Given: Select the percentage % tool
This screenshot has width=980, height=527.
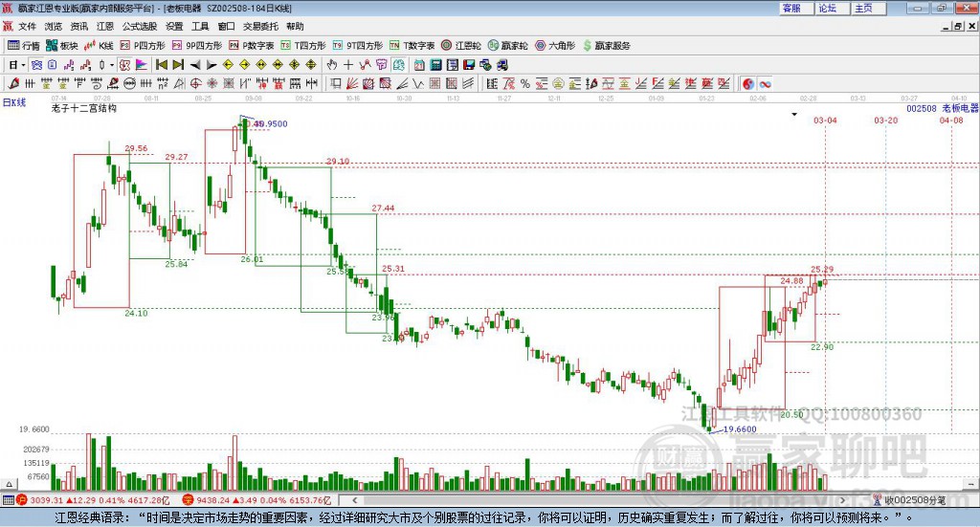Looking at the screenshot, I should coord(525,83).
